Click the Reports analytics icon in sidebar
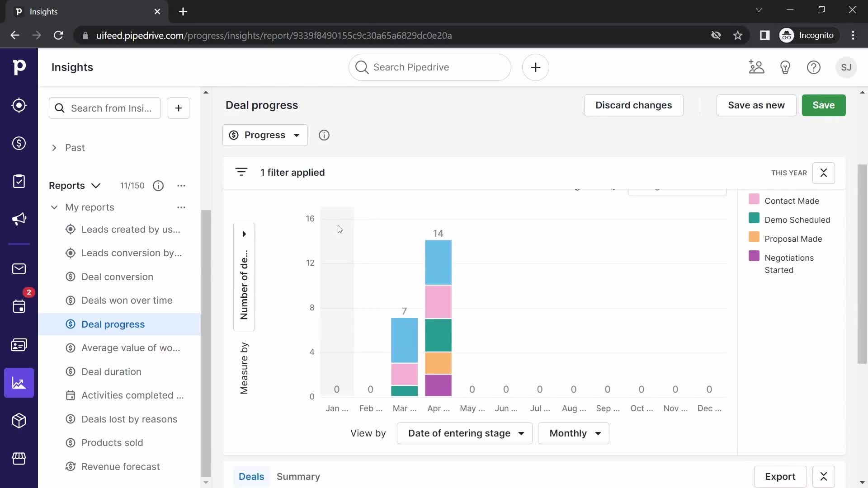This screenshot has height=488, width=868. coord(19,383)
